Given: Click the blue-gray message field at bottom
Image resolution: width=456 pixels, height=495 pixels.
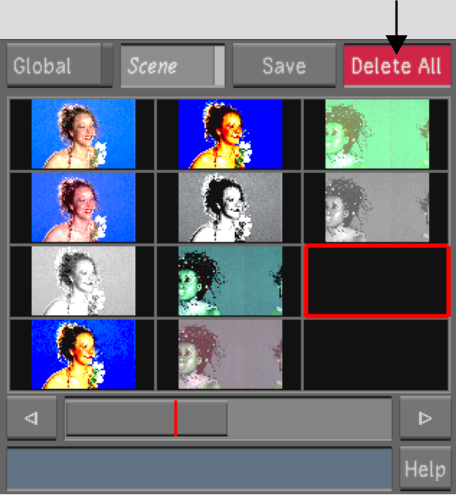Looking at the screenshot, I should 199,469.
